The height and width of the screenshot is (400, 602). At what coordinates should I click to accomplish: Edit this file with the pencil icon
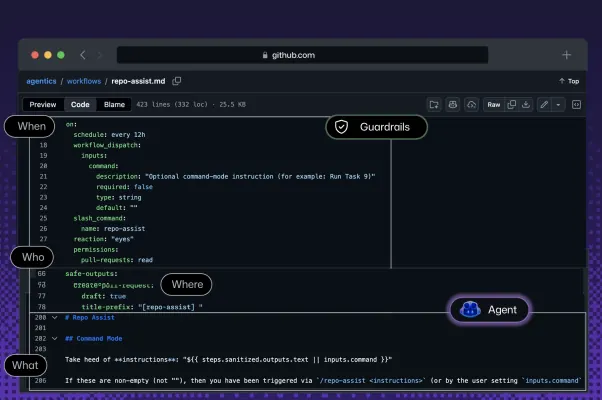[x=544, y=104]
